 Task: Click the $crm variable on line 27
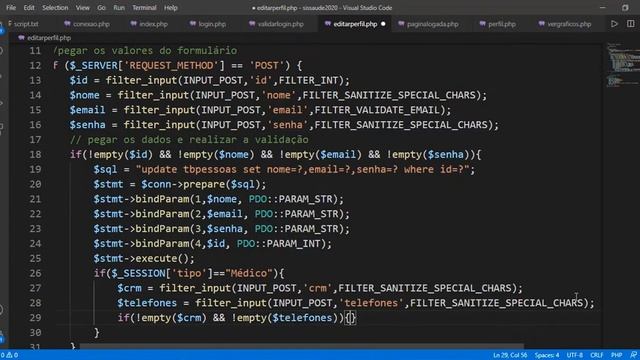coord(129,288)
